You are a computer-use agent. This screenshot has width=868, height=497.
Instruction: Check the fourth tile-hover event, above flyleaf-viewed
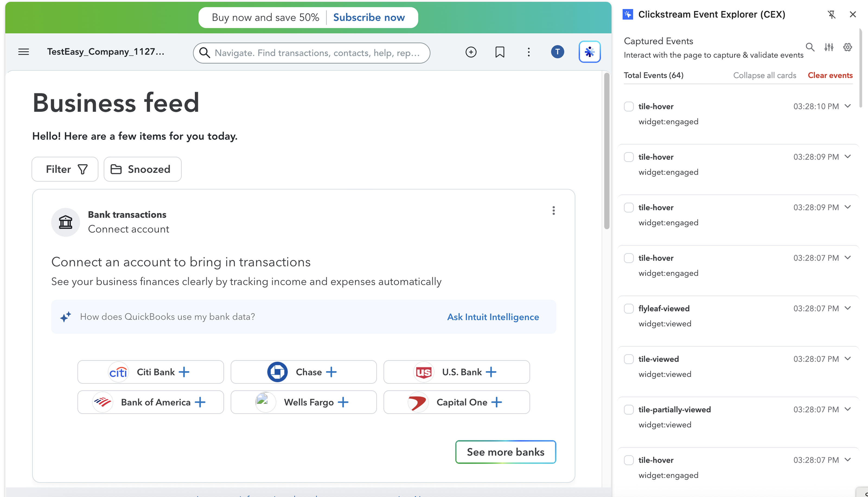629,258
